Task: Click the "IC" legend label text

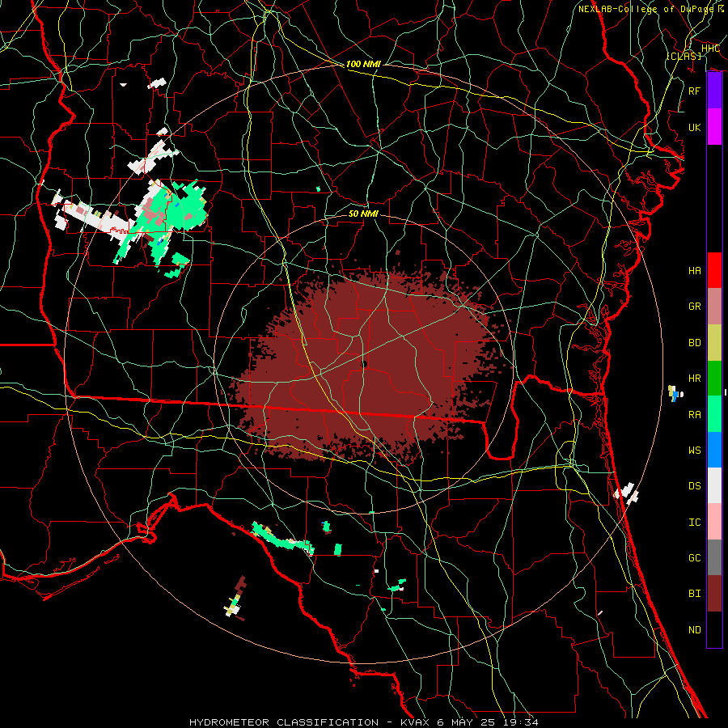Action: (694, 523)
